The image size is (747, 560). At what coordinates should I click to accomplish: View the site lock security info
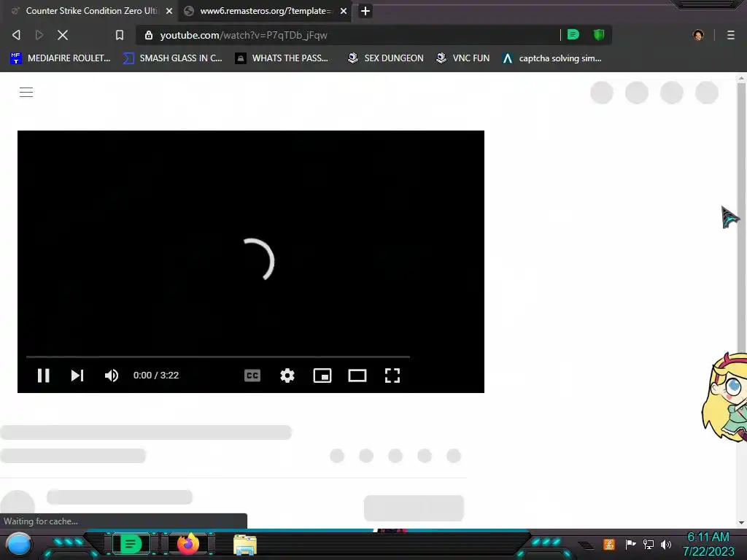[149, 35]
